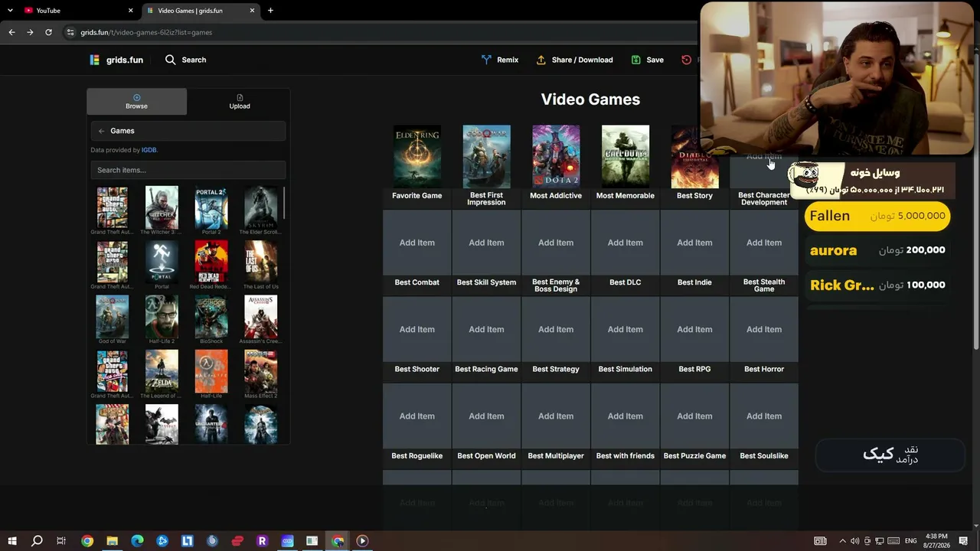Select the Red Dead Redemption cover
The image size is (980, 551).
211,262
